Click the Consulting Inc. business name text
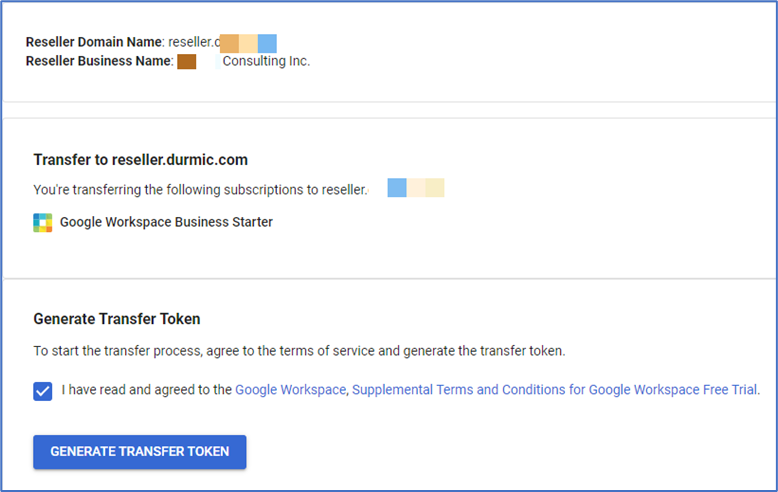The height and width of the screenshot is (492, 778). point(266,61)
